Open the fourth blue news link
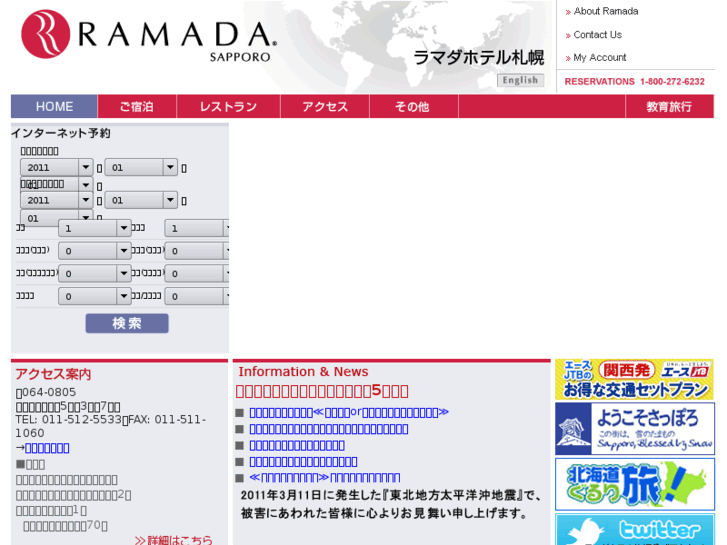The width and height of the screenshot is (727, 545). click(x=303, y=462)
